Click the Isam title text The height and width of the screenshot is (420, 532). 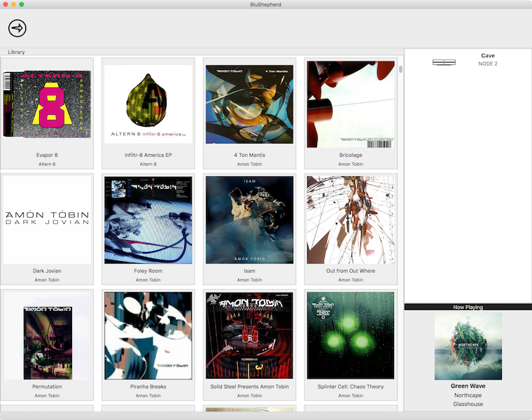coord(249,271)
